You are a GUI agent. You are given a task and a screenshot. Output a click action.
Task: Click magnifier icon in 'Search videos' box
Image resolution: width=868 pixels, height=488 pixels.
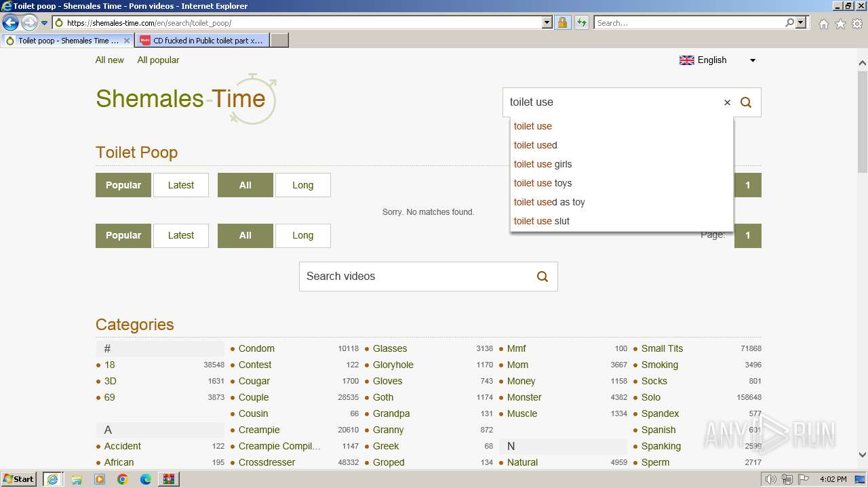tap(542, 277)
